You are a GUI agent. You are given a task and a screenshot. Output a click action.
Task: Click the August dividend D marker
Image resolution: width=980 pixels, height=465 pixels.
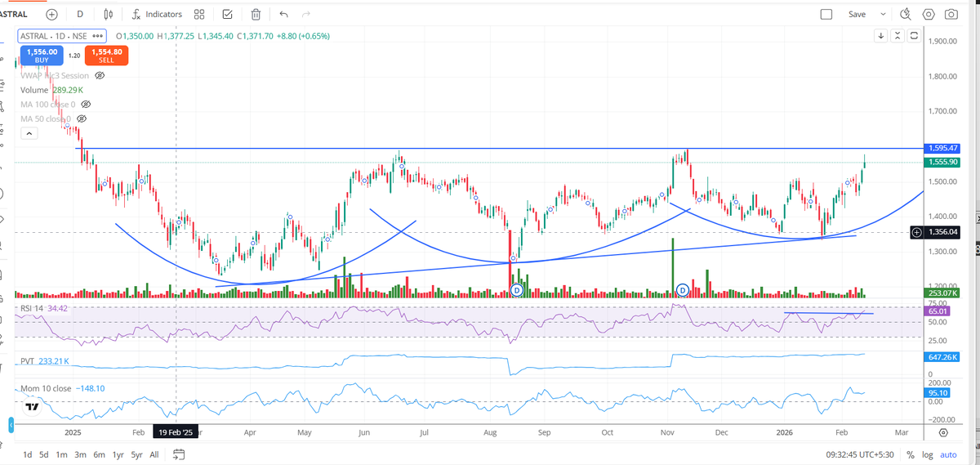coord(516,290)
